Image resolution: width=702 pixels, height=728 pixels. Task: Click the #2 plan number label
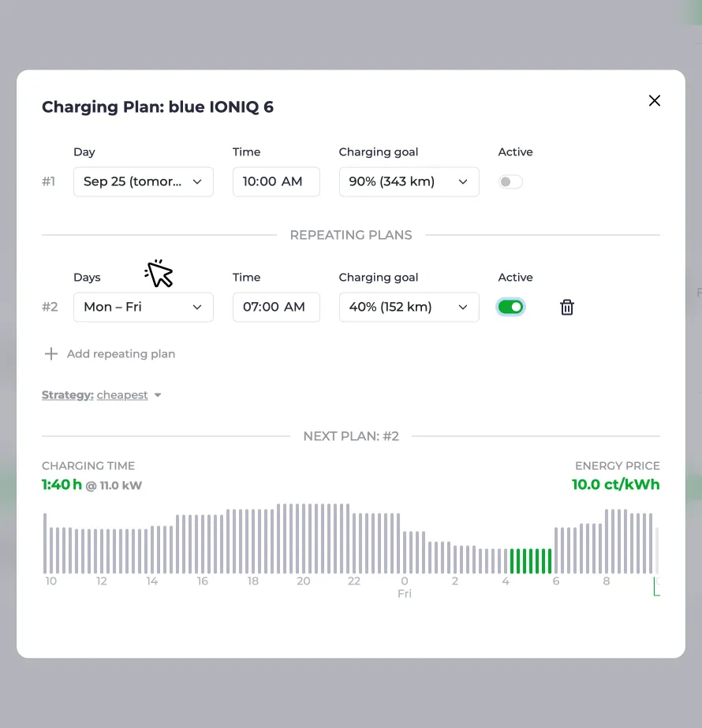click(50, 307)
